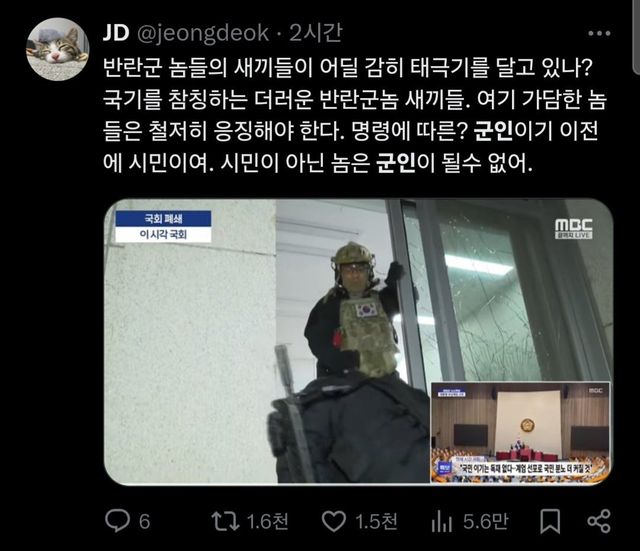Click the 1.6천 retweet count
This screenshot has width=640, height=551.
click(268, 521)
